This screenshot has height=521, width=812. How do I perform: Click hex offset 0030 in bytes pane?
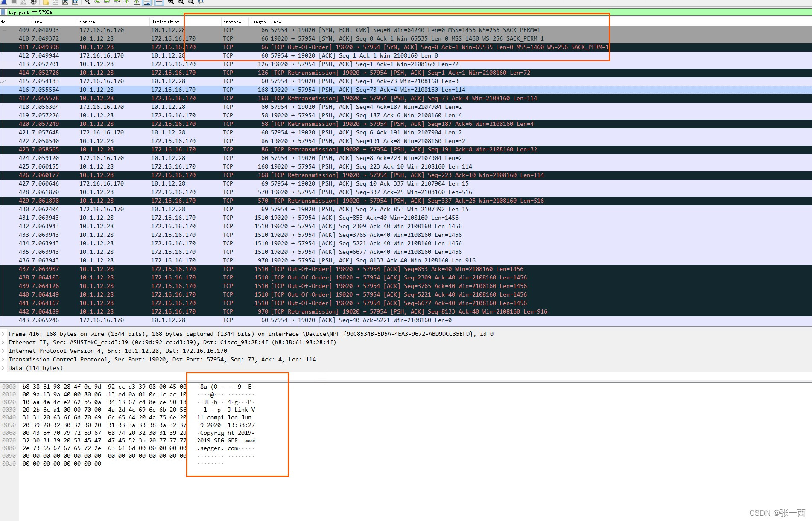pos(9,410)
